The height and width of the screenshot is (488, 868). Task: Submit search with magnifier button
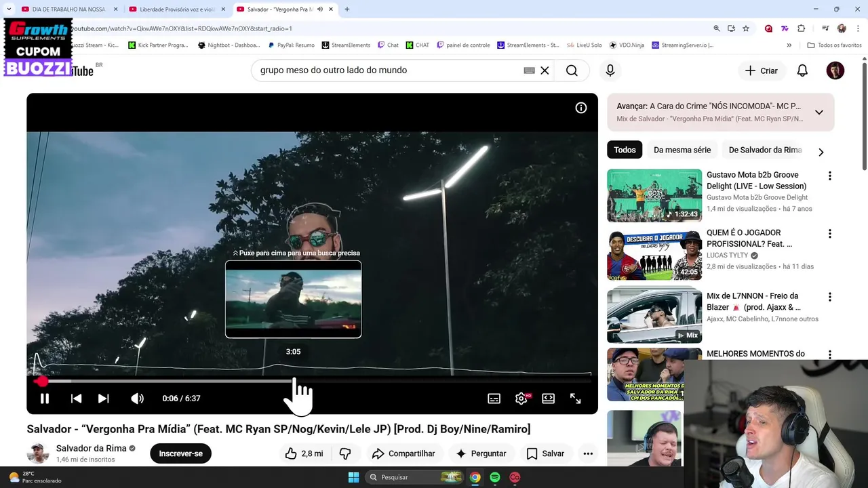[572, 70]
